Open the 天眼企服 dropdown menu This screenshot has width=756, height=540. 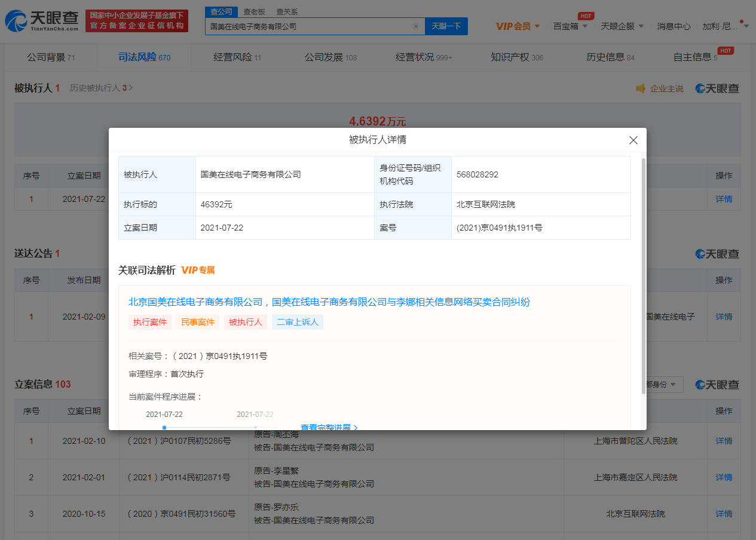click(x=622, y=26)
